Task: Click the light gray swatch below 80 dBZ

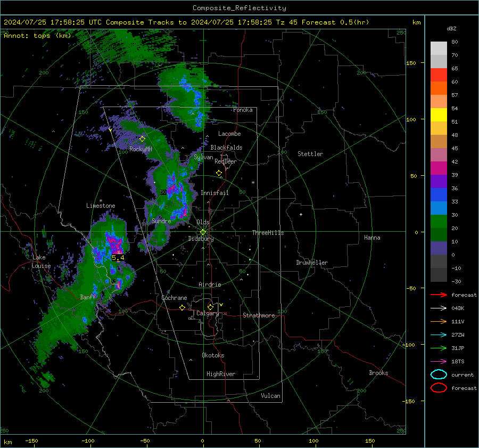Action: pos(439,48)
